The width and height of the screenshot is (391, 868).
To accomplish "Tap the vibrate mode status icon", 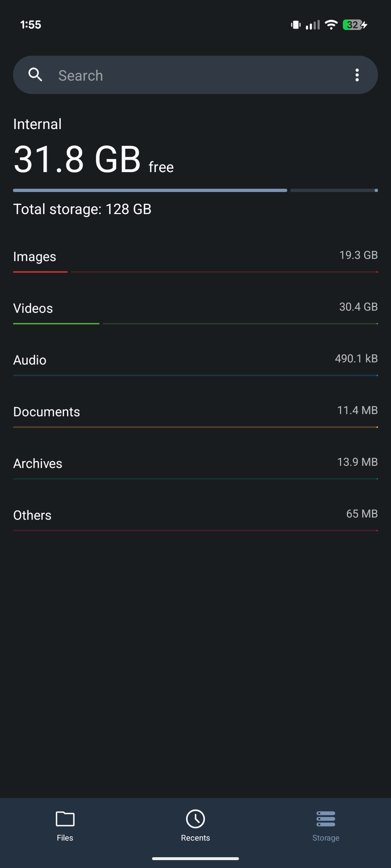I will (296, 25).
